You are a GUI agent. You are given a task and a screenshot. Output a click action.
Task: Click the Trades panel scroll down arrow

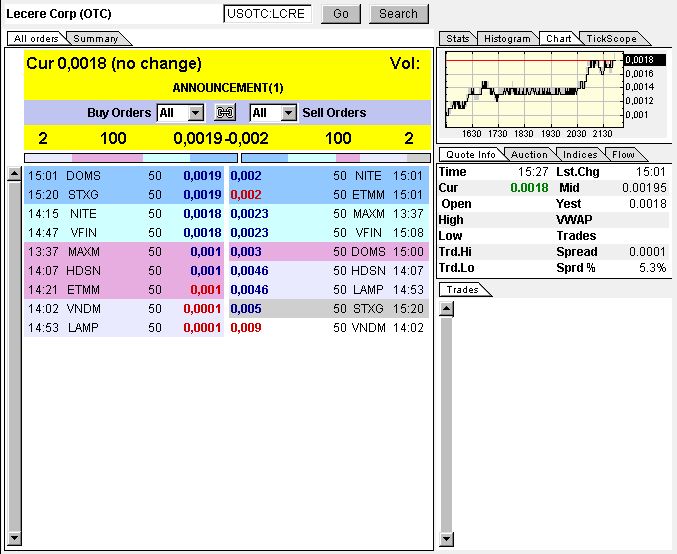click(x=446, y=540)
